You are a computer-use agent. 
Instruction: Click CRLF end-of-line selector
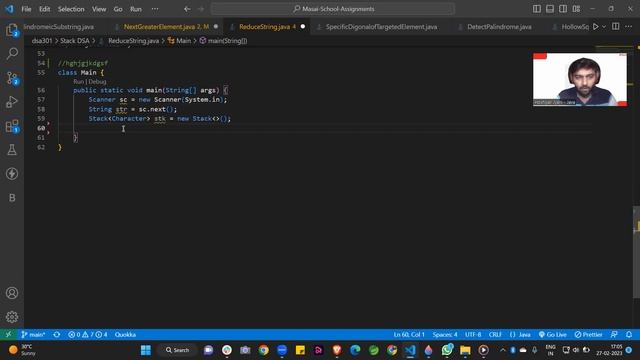[x=495, y=335]
